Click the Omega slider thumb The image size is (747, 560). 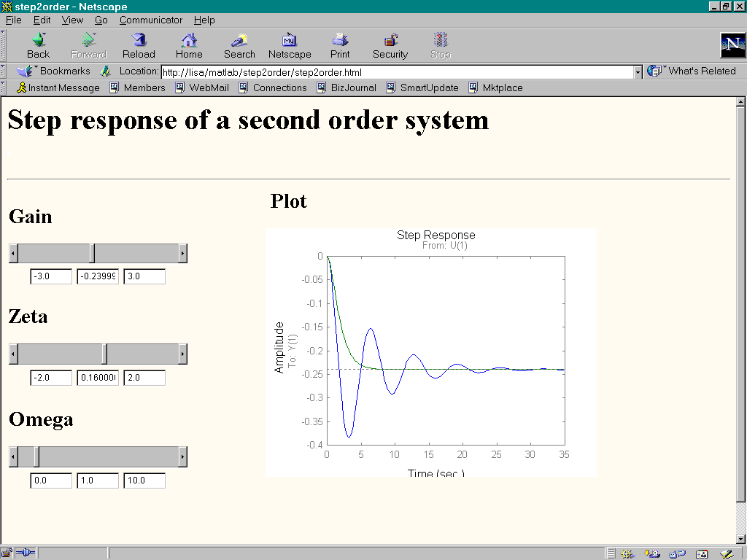[x=36, y=457]
